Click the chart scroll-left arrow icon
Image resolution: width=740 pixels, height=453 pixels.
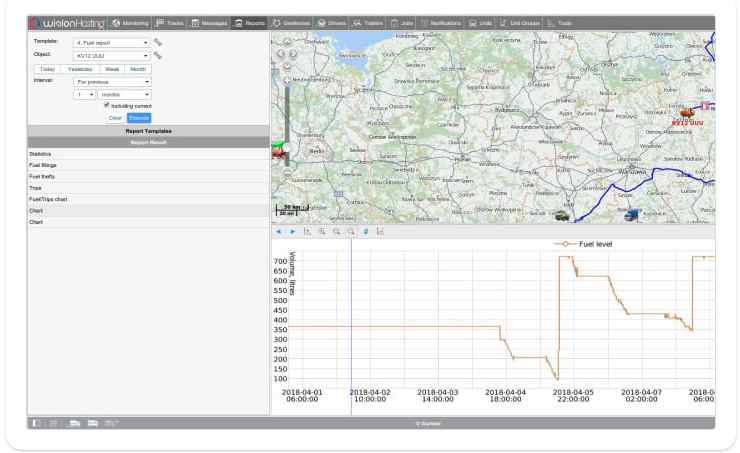point(279,231)
